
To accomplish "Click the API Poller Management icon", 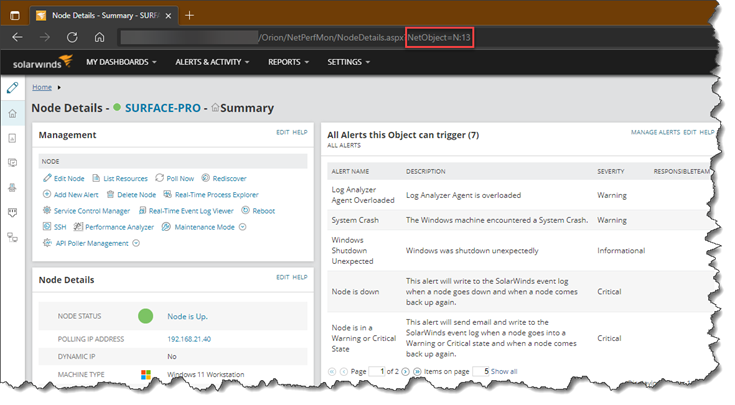I will click(47, 243).
